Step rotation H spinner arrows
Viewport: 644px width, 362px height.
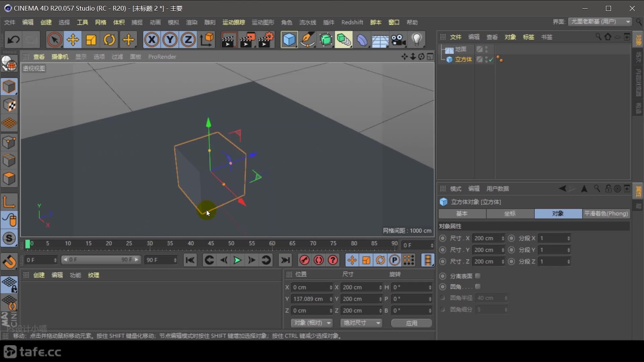pos(430,287)
